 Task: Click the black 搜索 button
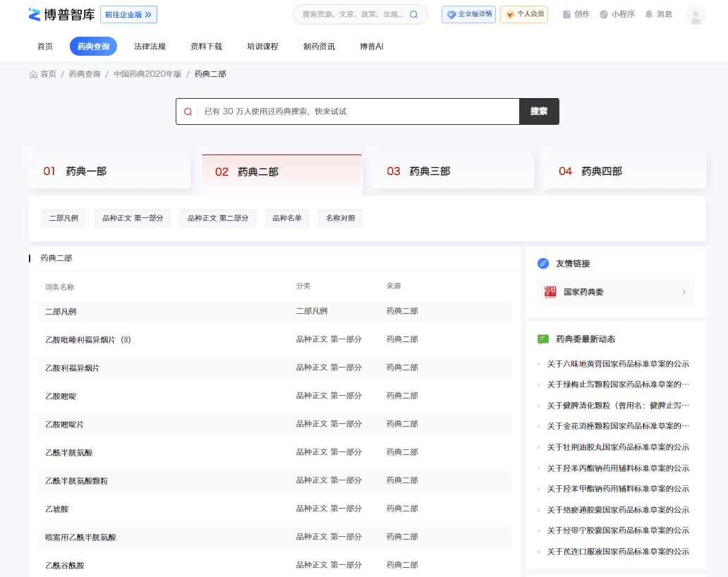click(x=539, y=111)
